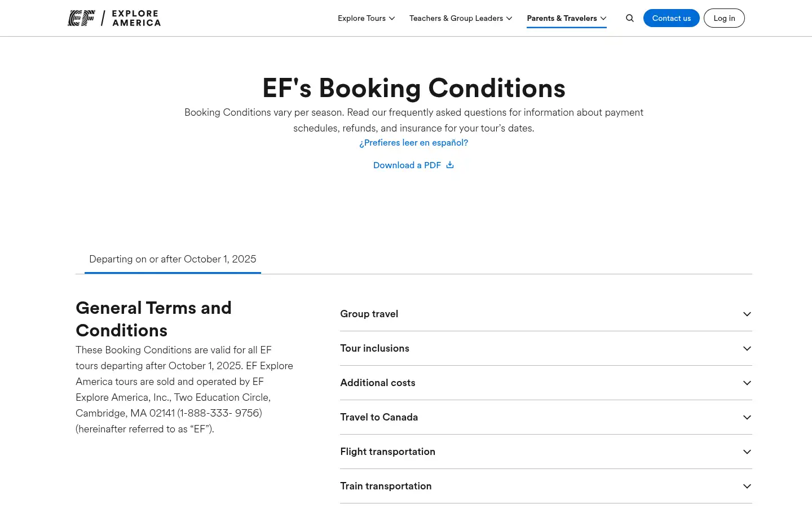This screenshot has width=812, height=508.
Task: Click the Explore America wordmark
Action: 136,18
